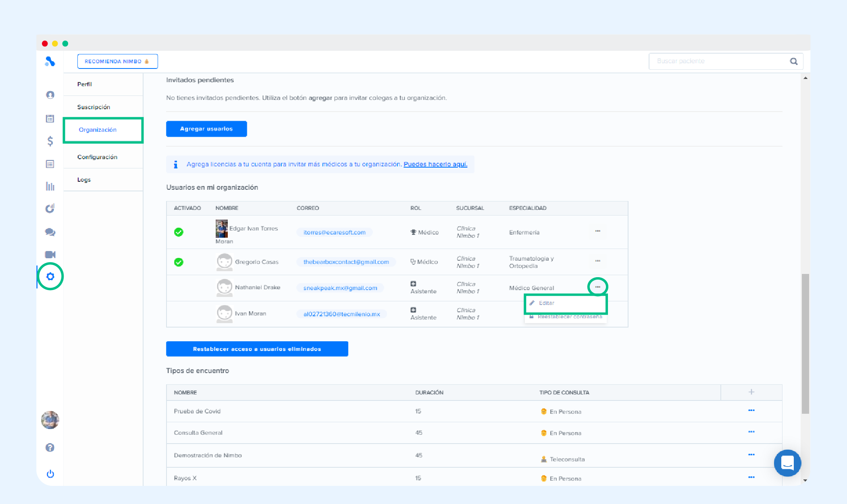Image resolution: width=847 pixels, height=504 pixels.
Task: Open options menu for Prueba de Covid
Action: [x=751, y=411]
